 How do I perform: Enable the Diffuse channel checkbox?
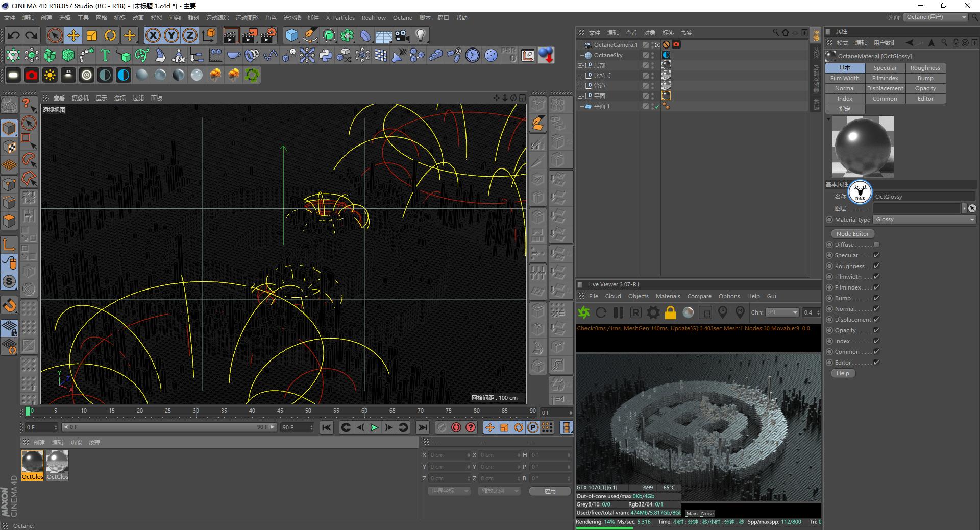(876, 245)
